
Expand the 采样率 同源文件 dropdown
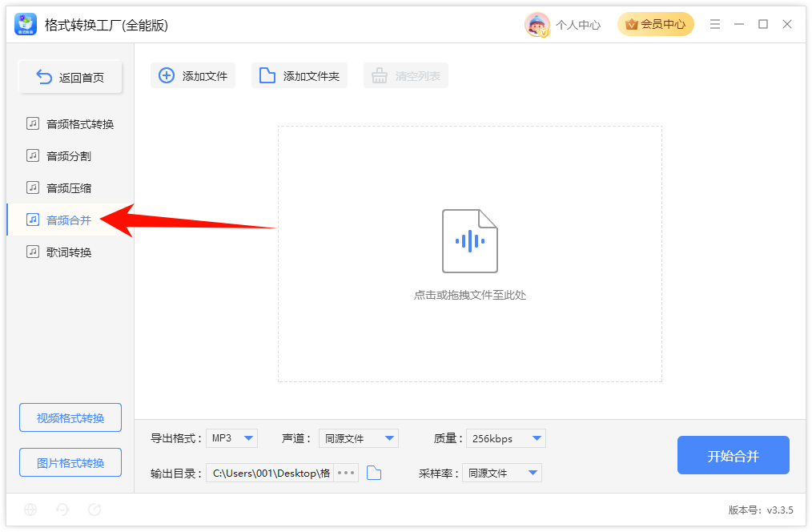pyautogui.click(x=502, y=473)
